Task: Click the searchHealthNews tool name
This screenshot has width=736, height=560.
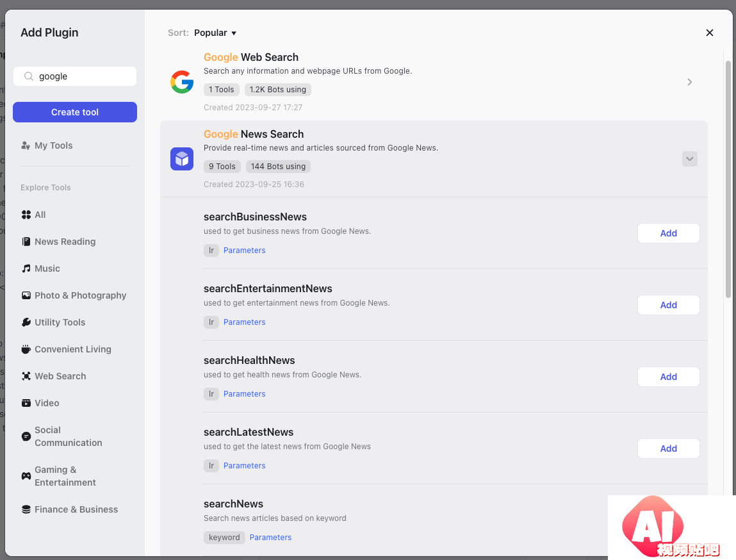Action: 249,361
